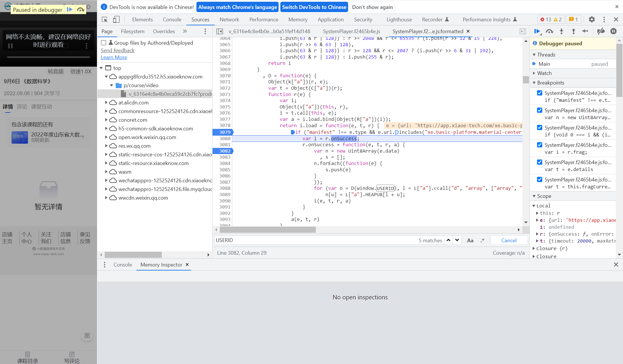623x364 pixels.
Task: Click the step into function icon
Action: tap(561, 31)
